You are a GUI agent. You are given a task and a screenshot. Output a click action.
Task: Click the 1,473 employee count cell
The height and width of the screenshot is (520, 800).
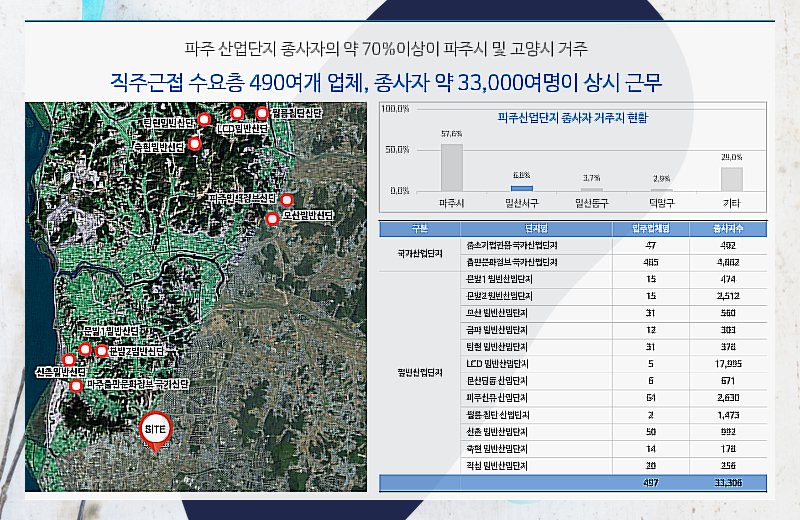(728, 415)
